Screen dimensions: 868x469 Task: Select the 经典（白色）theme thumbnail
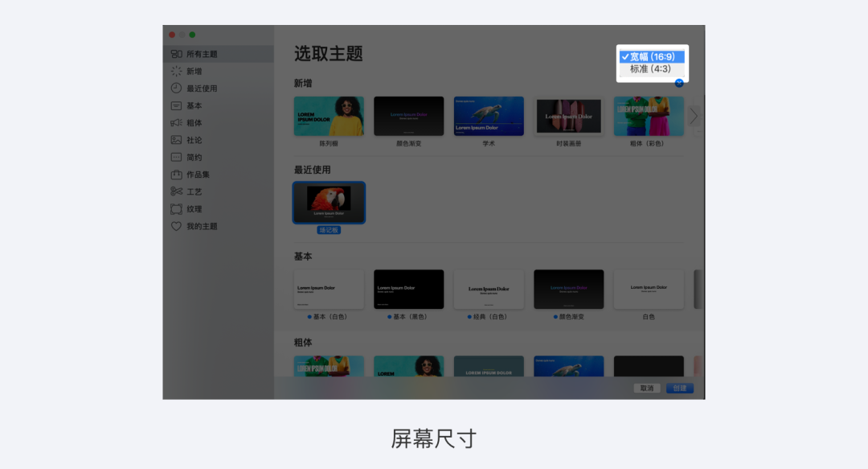point(489,290)
